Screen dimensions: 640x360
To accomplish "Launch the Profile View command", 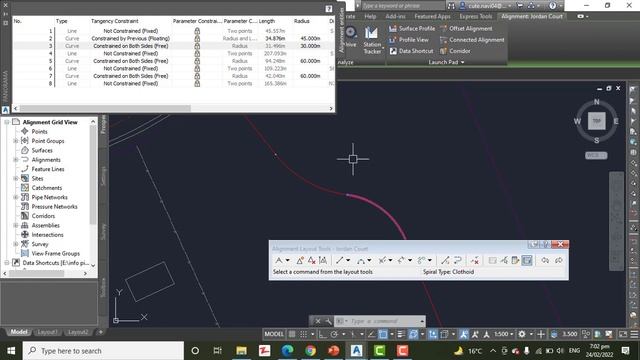I will pyautogui.click(x=409, y=40).
